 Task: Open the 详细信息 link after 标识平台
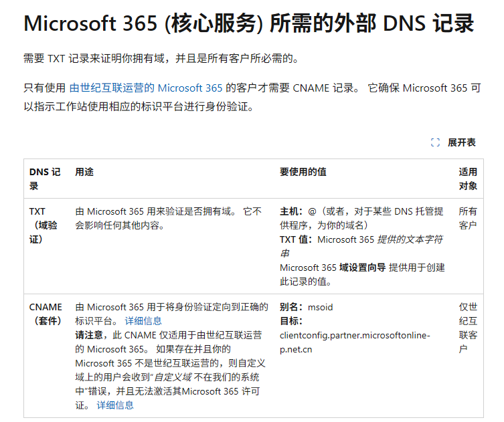pyautogui.click(x=143, y=321)
